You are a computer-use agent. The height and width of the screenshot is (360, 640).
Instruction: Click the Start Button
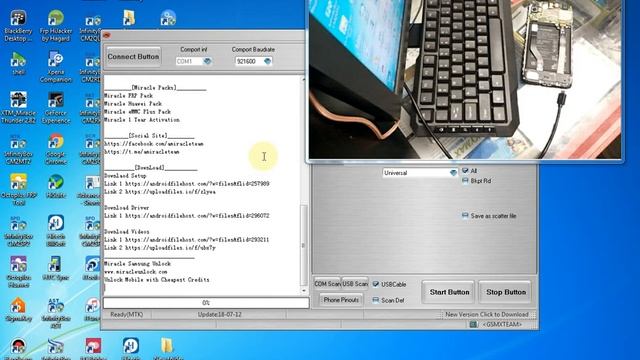[449, 292]
